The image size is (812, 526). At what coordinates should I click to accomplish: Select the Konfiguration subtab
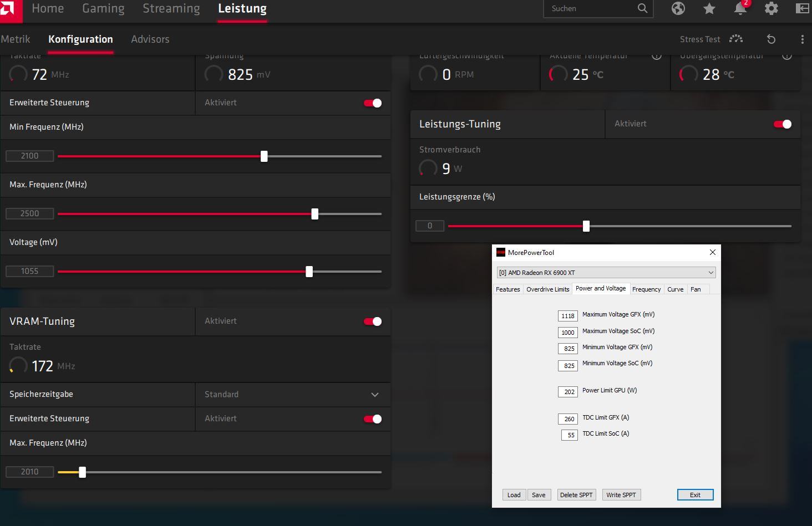80,39
